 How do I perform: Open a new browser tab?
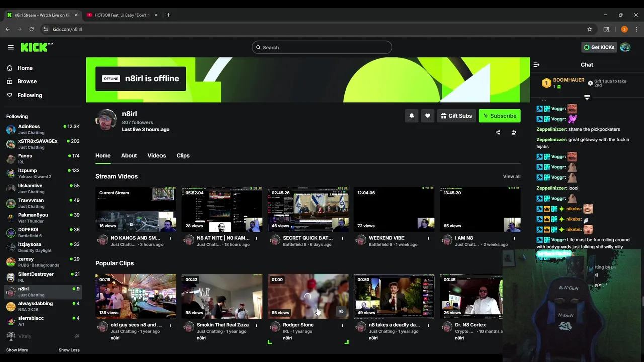click(x=168, y=15)
